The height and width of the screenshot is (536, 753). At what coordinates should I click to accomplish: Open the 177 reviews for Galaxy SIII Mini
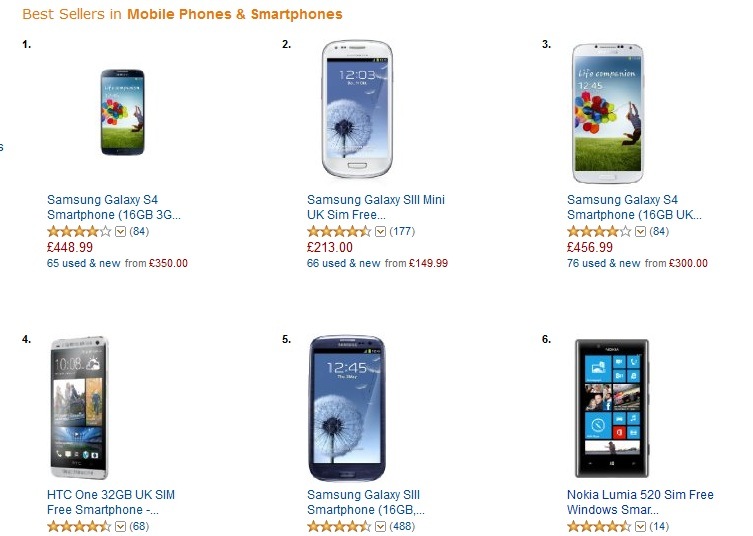point(403,232)
